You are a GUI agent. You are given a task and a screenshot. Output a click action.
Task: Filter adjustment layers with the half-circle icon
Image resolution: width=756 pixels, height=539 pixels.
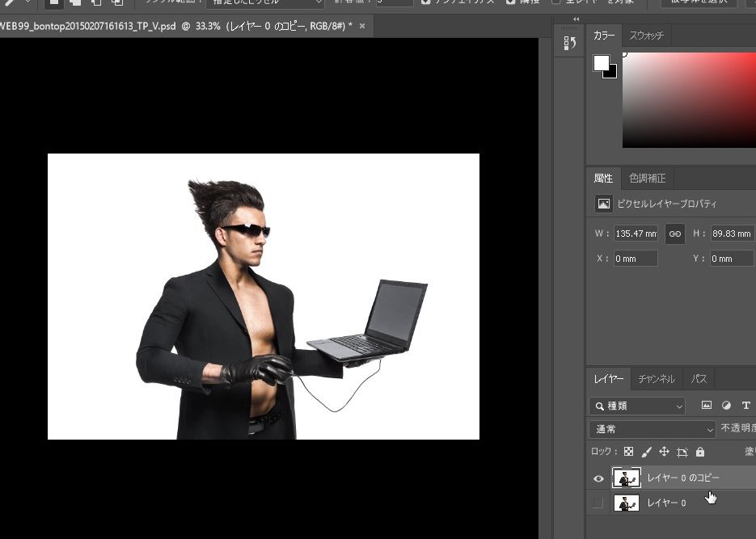tap(726, 406)
